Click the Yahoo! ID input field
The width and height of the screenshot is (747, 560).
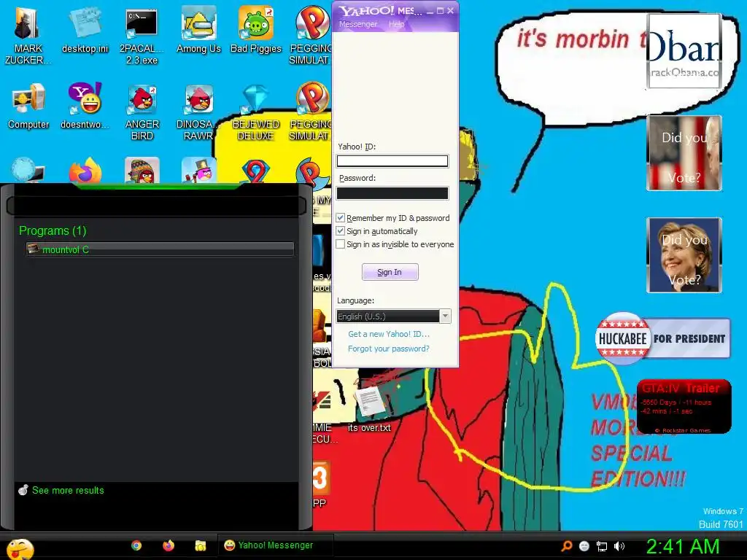point(392,161)
